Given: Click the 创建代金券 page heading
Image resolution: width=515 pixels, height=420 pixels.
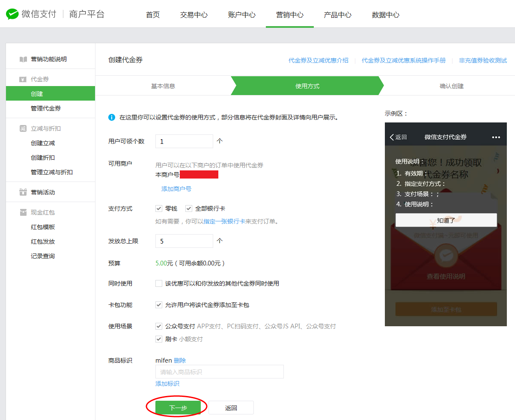Looking at the screenshot, I should [x=125, y=60].
